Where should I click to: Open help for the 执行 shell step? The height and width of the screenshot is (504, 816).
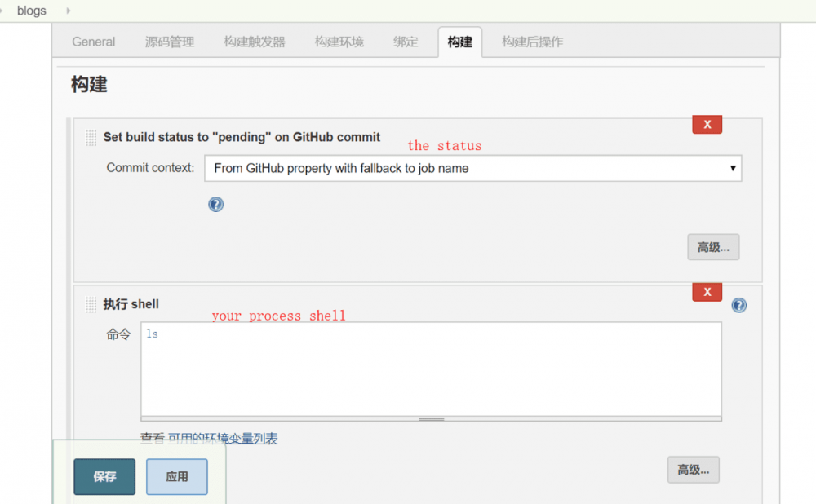pos(738,305)
